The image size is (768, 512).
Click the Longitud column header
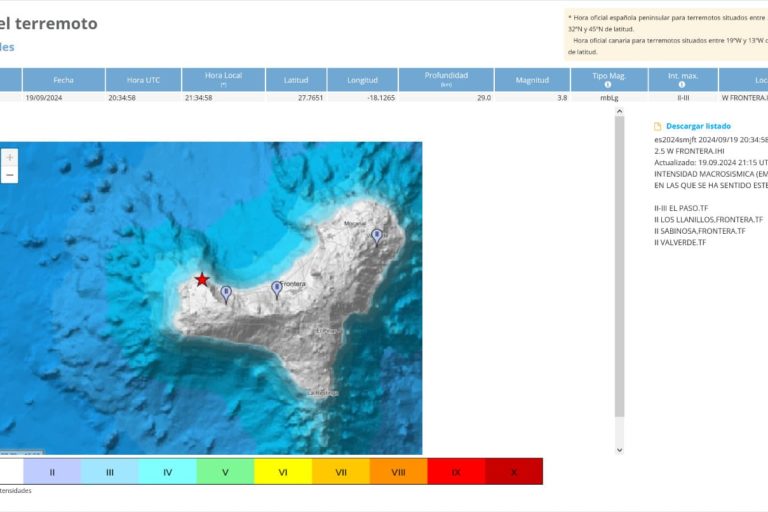(x=362, y=80)
